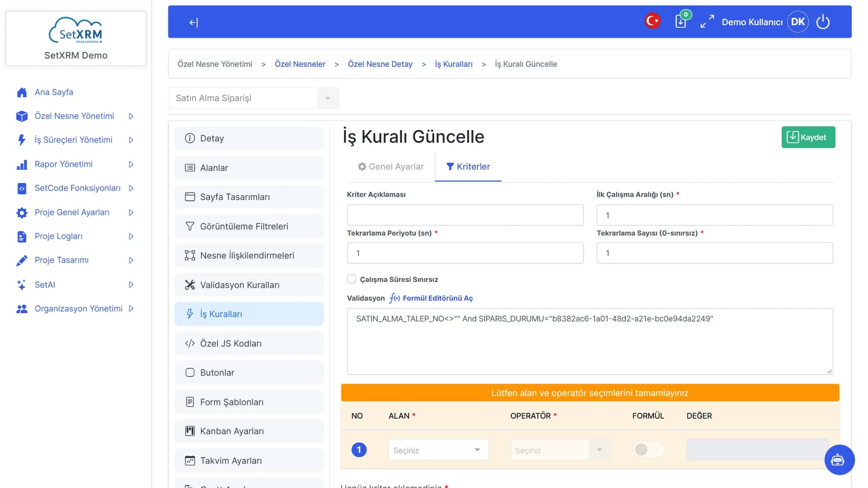Switch to the Genel Ayarlar tab
This screenshot has height=488, width=868.
[x=391, y=167]
